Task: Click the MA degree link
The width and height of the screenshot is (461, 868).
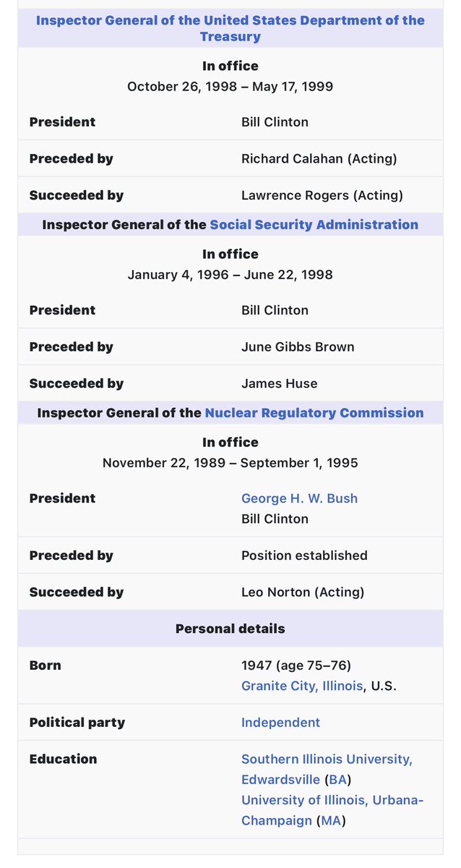Action: (x=331, y=820)
